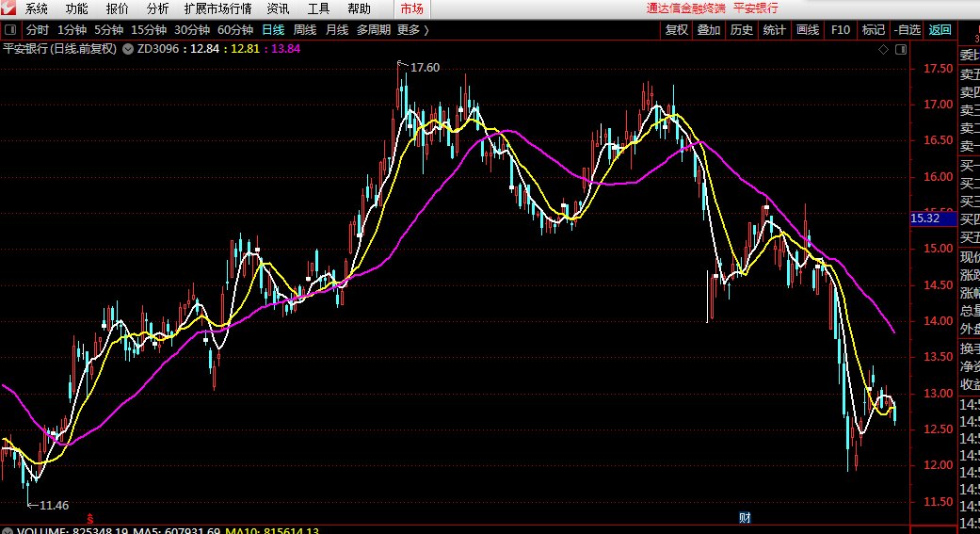The width and height of the screenshot is (980, 534).
Task: Expand the 更多 periods list
Action: pyautogui.click(x=412, y=30)
